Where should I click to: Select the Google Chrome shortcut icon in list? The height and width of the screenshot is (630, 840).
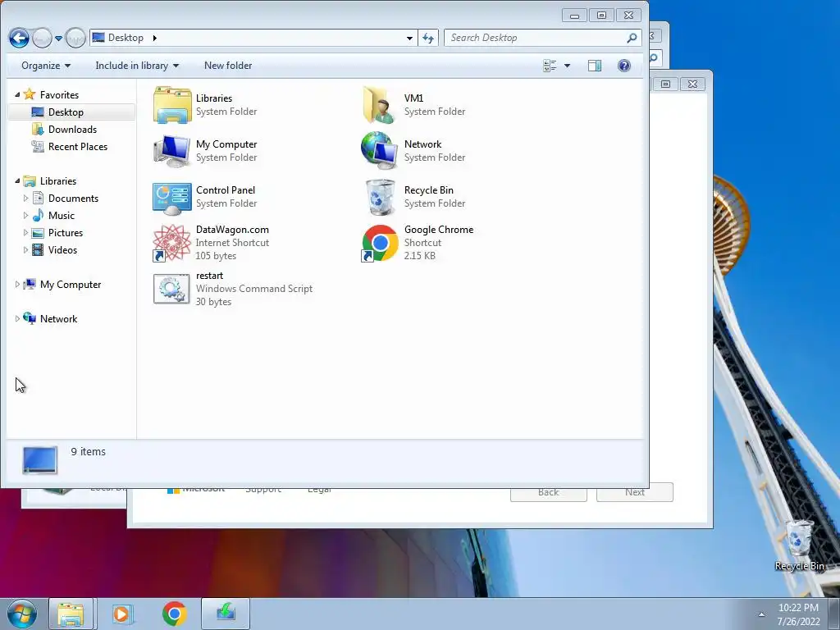(x=380, y=243)
